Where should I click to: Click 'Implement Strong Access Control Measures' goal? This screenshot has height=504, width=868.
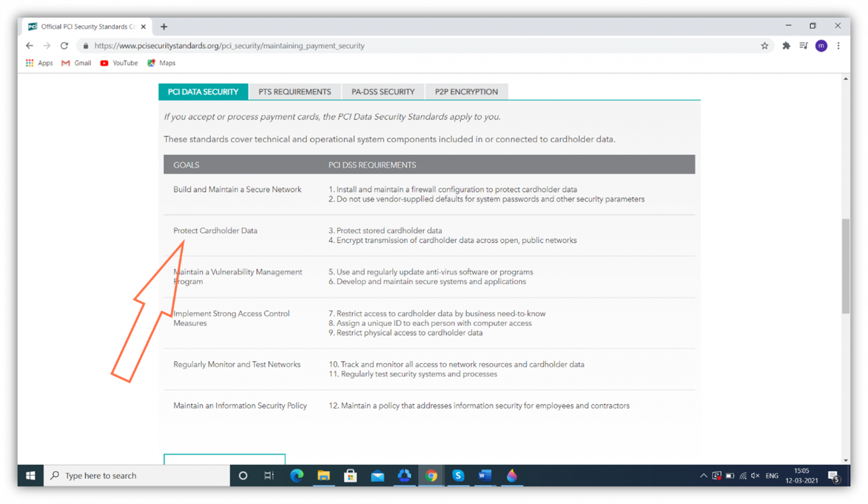(x=232, y=318)
